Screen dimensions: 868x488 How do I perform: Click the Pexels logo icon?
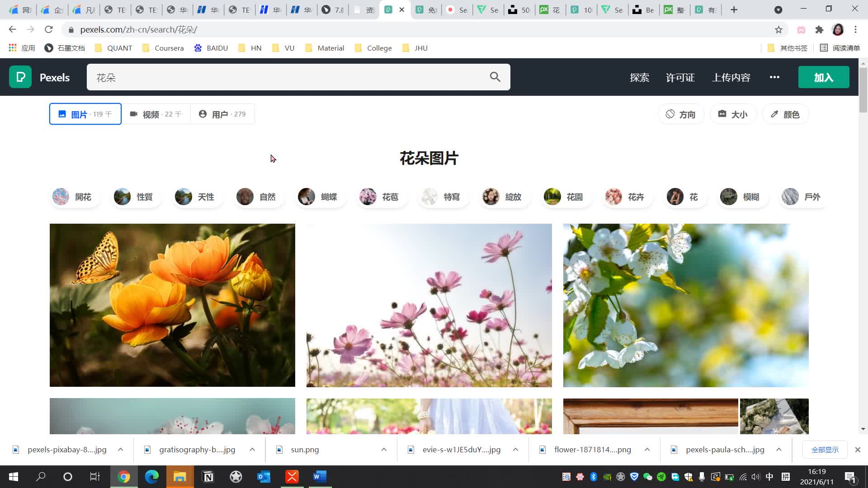click(x=20, y=77)
